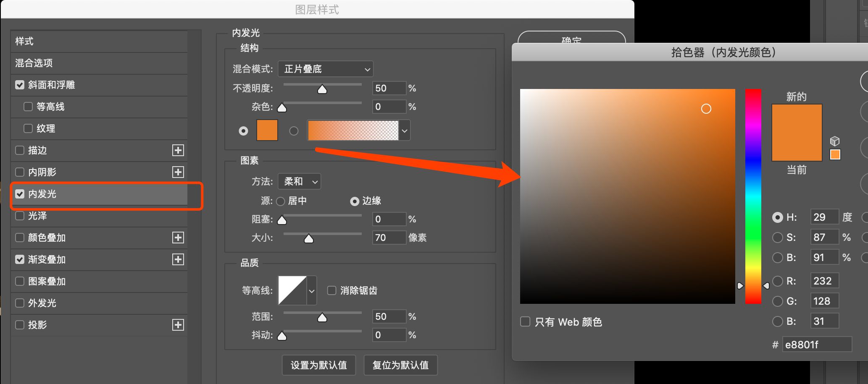Click the 不透明度 slider handle
The height and width of the screenshot is (384, 868).
(x=322, y=89)
